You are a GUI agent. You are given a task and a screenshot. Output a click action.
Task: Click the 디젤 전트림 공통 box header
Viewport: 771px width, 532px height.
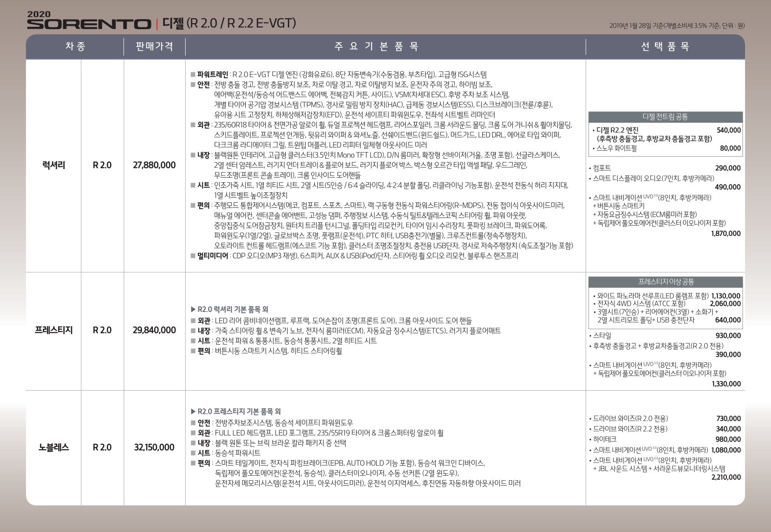coord(665,117)
